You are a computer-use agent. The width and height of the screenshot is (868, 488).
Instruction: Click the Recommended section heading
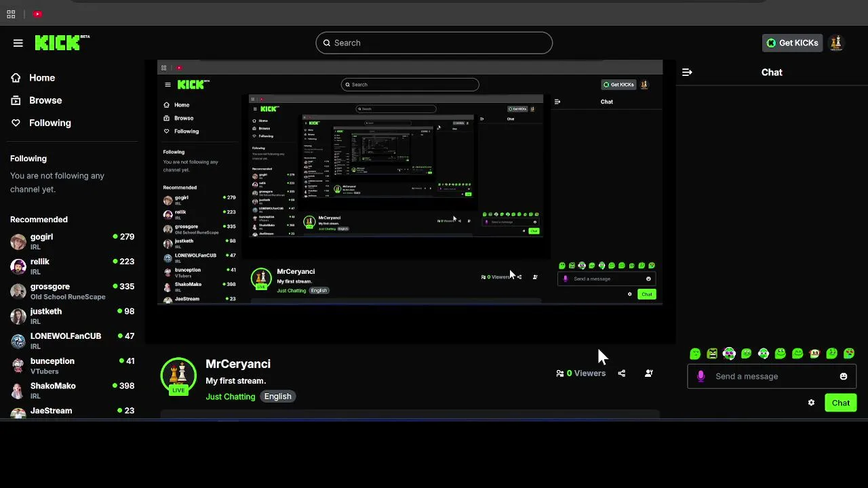(39, 220)
